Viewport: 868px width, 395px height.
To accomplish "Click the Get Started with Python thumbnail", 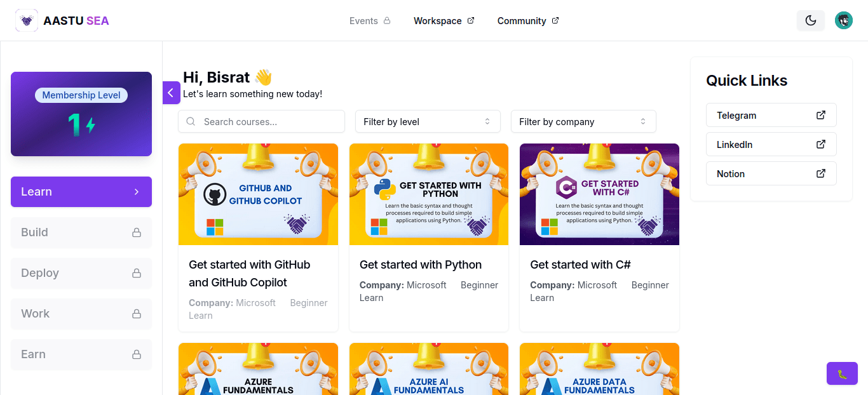I will [429, 194].
